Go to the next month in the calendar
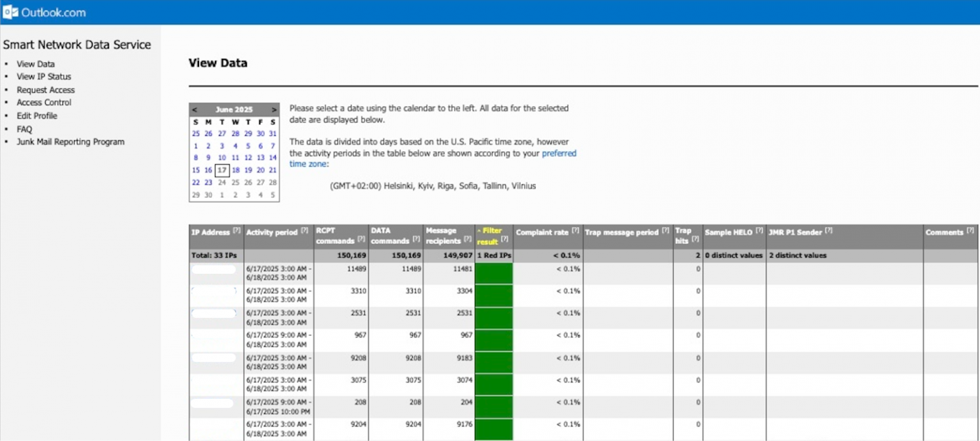Screen dimensions: 980x441 tap(274, 109)
